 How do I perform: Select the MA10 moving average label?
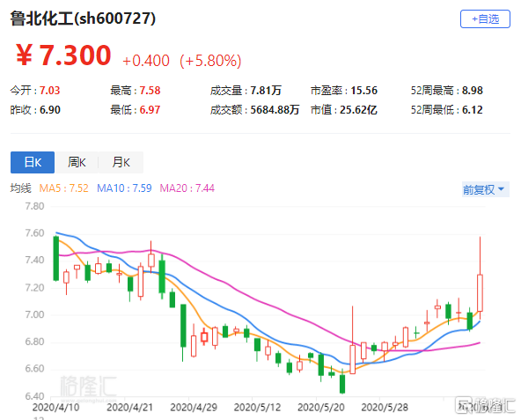click(x=124, y=188)
